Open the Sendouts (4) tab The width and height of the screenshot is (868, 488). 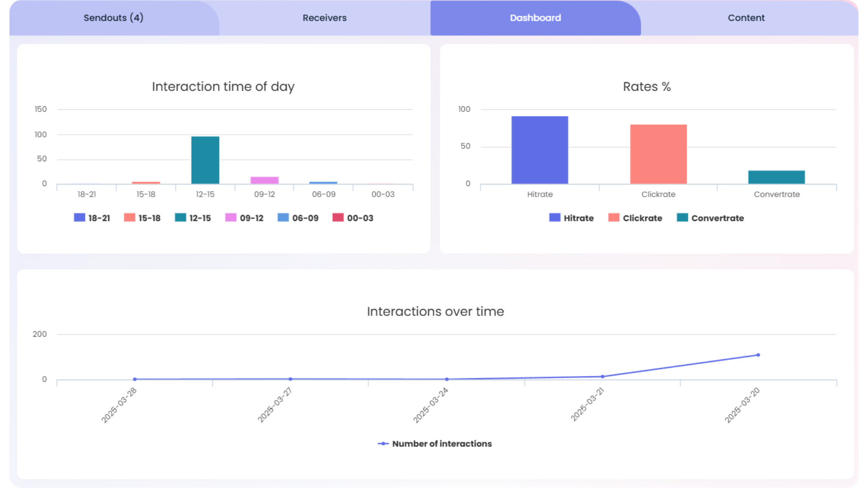click(x=114, y=18)
